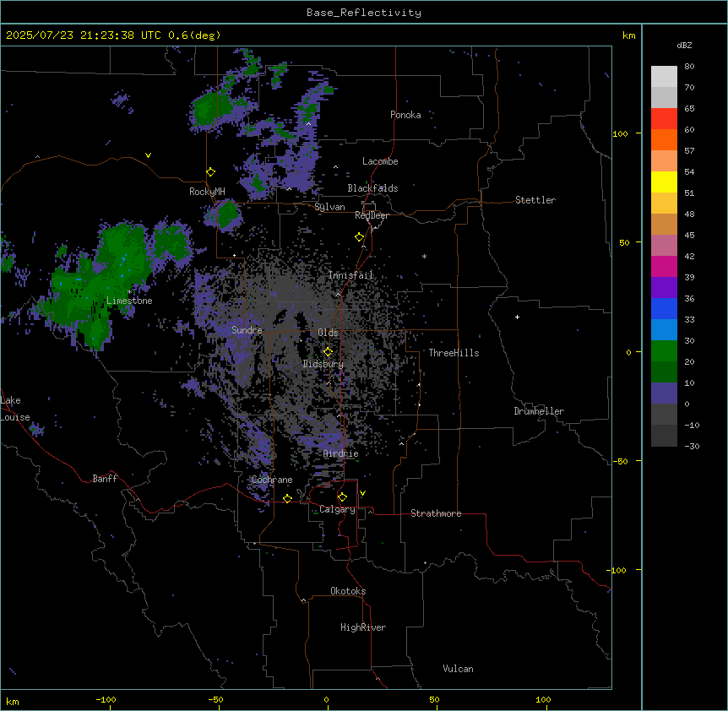
Task: Click the Airdrie label
Action: [x=340, y=453]
